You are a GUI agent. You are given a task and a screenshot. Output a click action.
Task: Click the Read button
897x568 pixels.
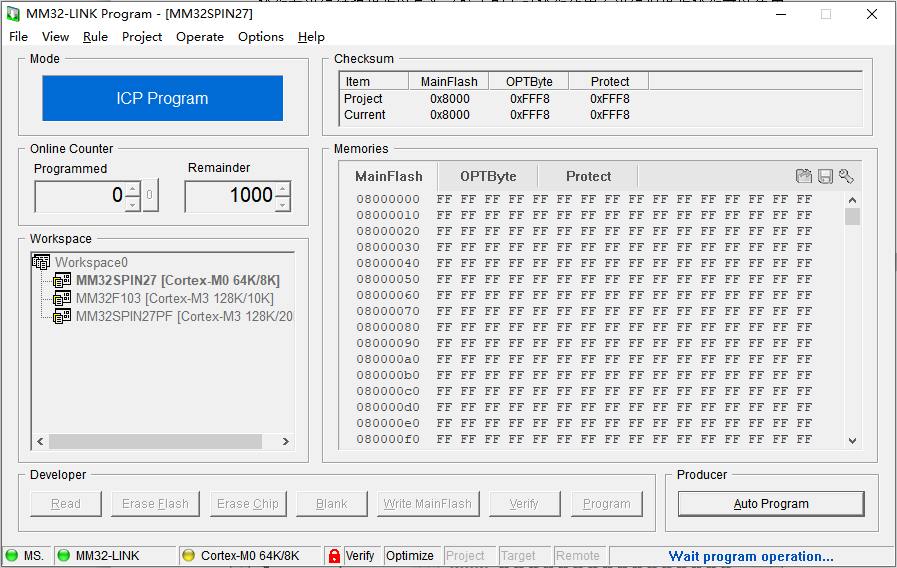(66, 503)
